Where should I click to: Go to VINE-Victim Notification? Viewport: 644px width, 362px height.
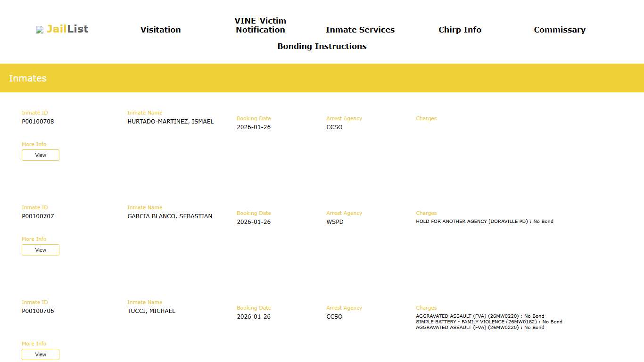(x=260, y=25)
